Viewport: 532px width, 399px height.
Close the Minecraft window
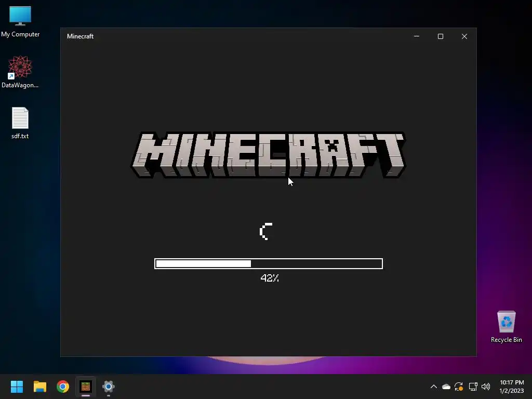coord(464,36)
